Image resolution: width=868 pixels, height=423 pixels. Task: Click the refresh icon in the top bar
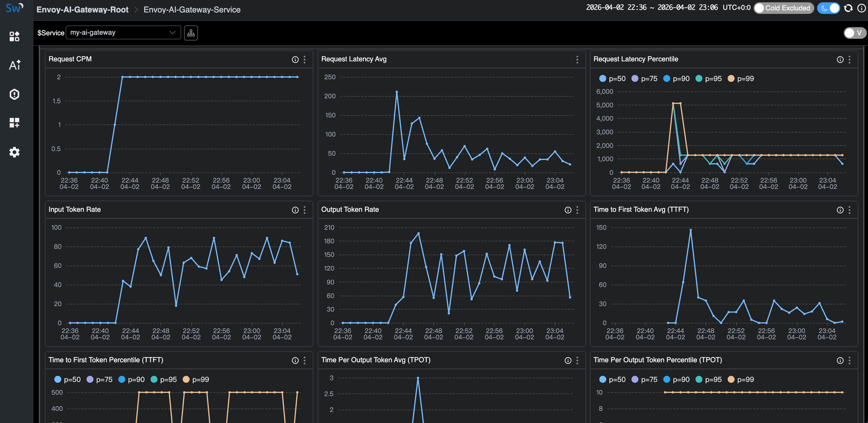[848, 8]
